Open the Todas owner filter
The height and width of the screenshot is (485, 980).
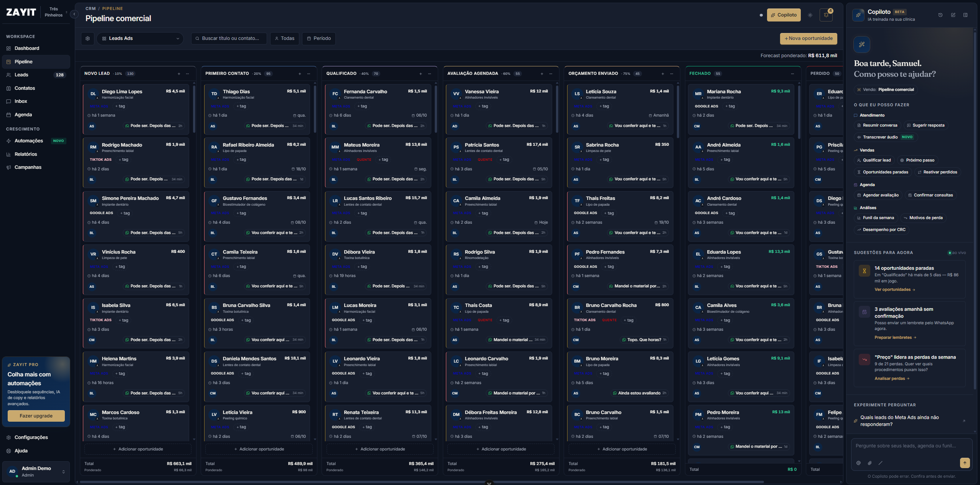pyautogui.click(x=285, y=38)
